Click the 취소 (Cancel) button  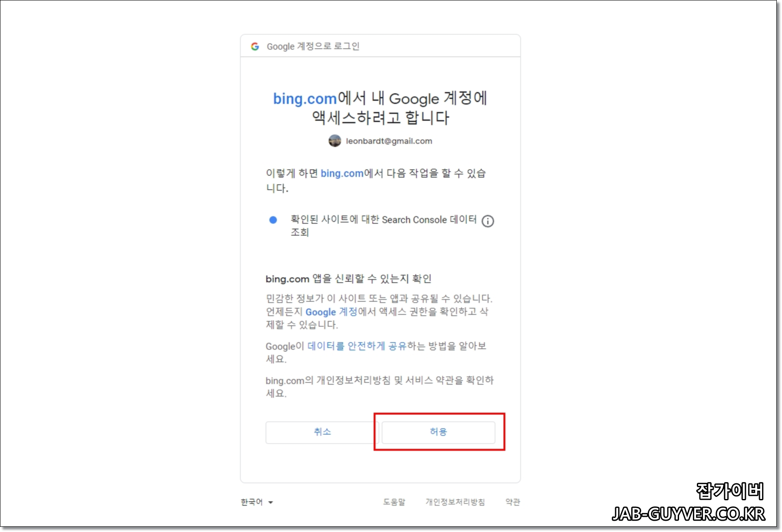pyautogui.click(x=322, y=432)
